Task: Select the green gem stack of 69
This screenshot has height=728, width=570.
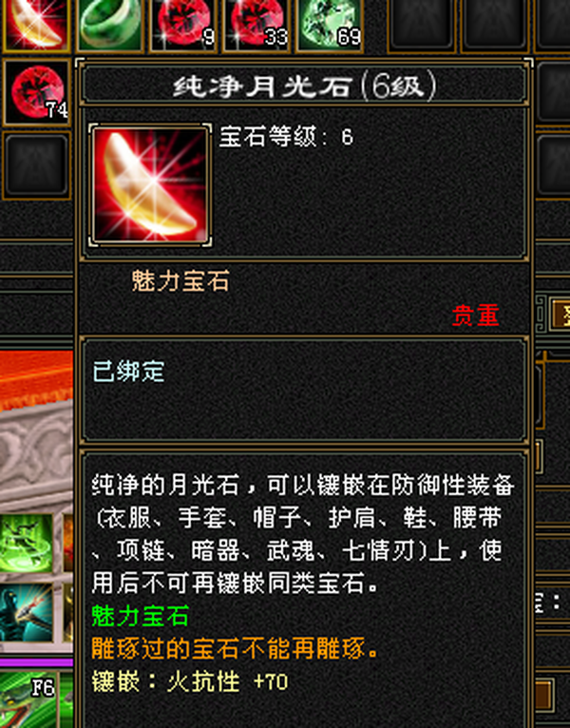Action: click(330, 24)
